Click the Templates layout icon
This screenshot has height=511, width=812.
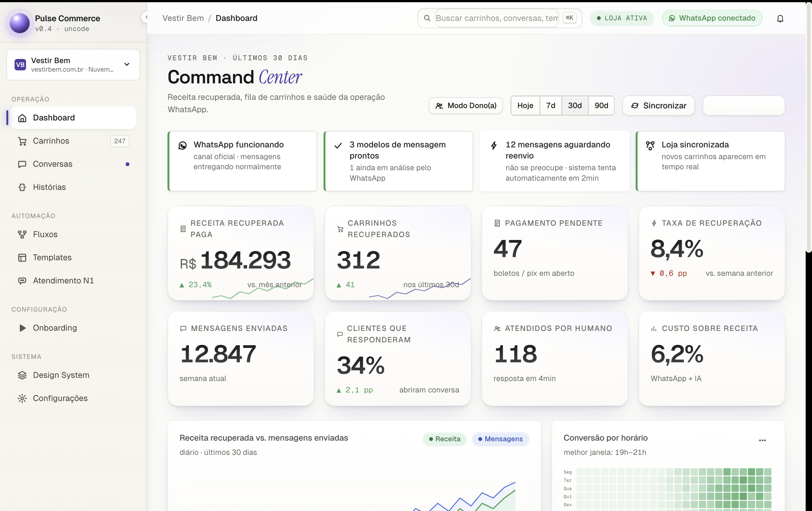click(x=22, y=258)
